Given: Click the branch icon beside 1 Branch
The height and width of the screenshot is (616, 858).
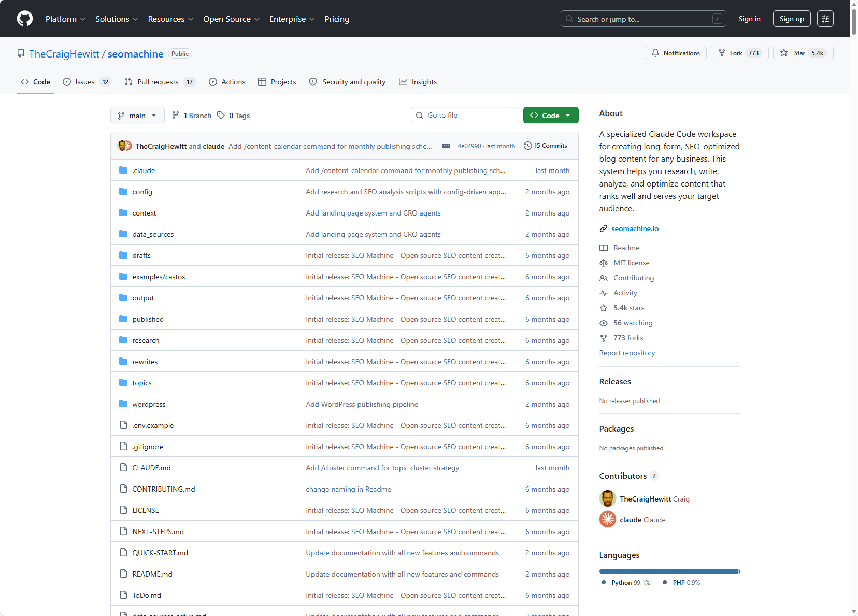Looking at the screenshot, I should pos(176,116).
